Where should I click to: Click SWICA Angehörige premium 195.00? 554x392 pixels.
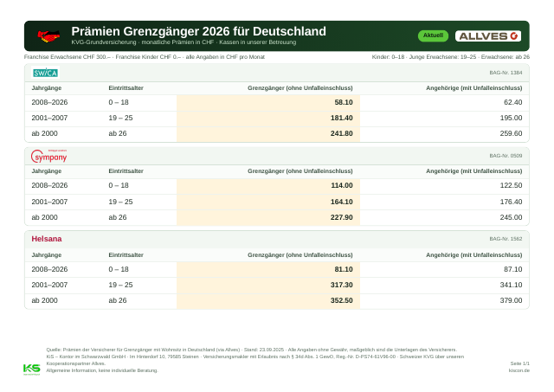click(511, 118)
